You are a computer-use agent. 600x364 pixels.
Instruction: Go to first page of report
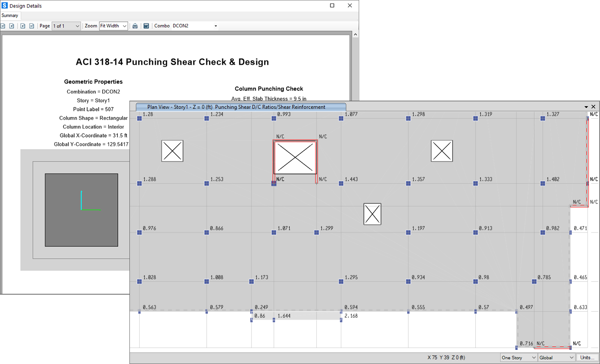[x=3, y=26]
